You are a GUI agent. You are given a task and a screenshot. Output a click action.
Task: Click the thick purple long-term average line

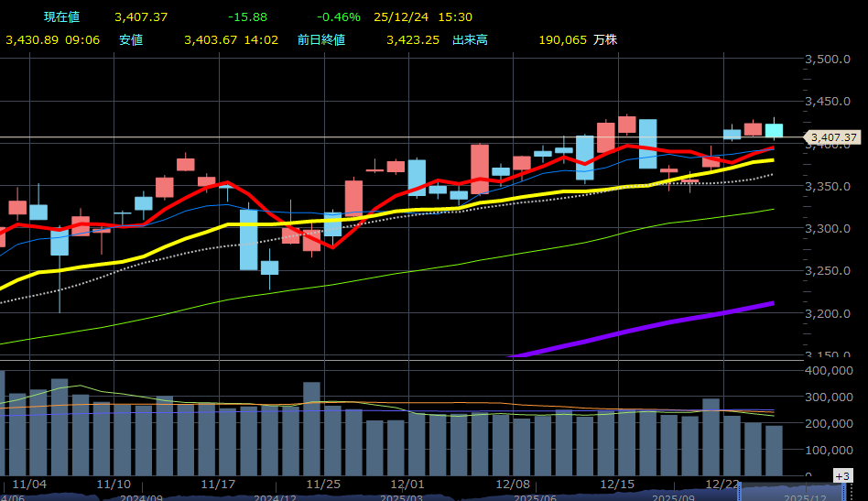coord(641,327)
